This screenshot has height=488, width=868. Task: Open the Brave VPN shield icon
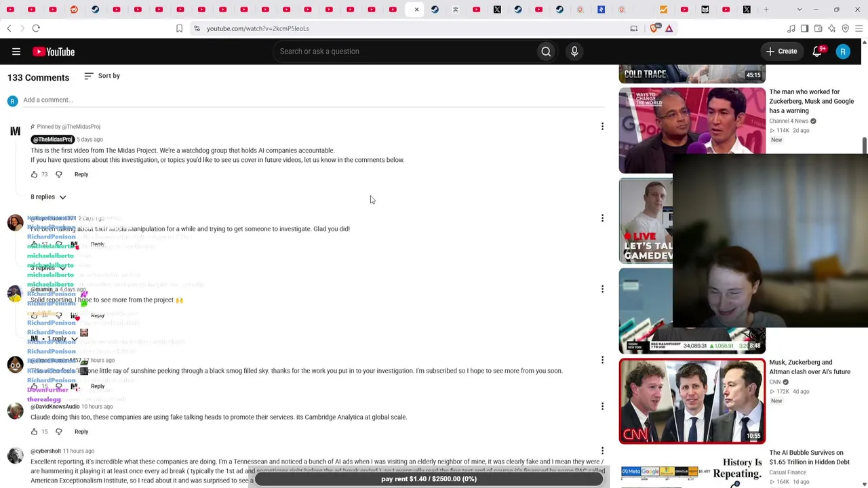point(846,28)
